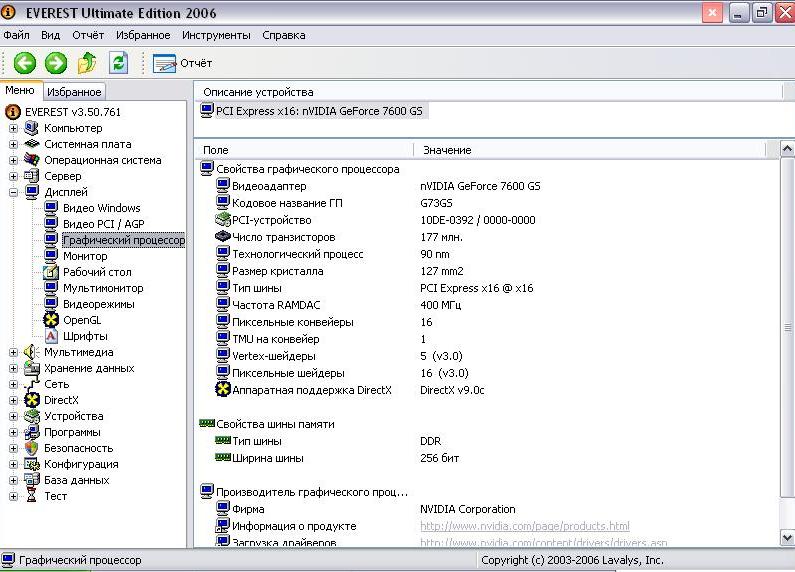Open the Файл menu
Image resolution: width=795 pixels, height=572 pixels.
click(16, 35)
